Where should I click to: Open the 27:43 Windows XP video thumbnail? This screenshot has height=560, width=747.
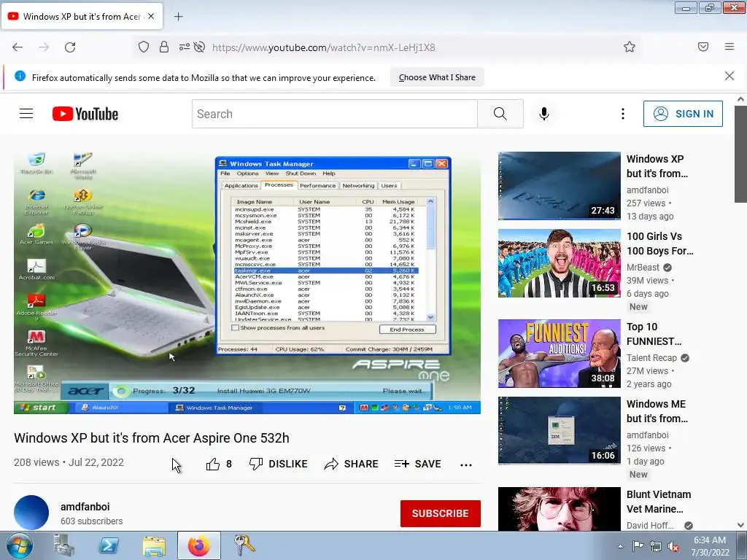tap(560, 186)
